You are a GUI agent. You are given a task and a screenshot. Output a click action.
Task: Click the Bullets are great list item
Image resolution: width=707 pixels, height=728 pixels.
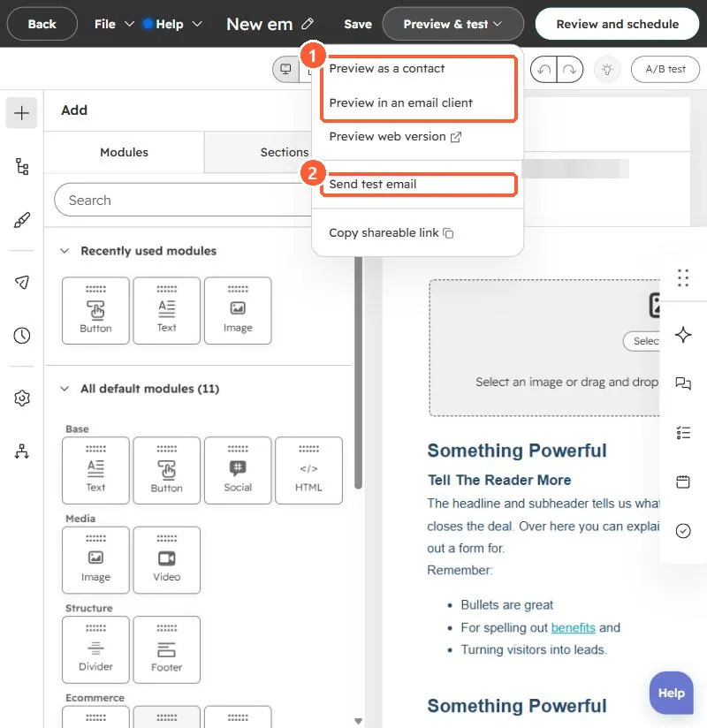[x=506, y=605]
